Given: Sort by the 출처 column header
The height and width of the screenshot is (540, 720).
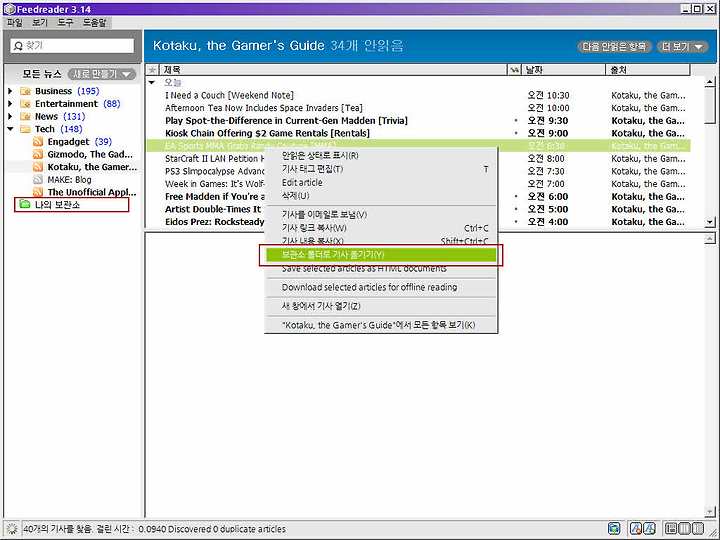Looking at the screenshot, I should [647, 70].
